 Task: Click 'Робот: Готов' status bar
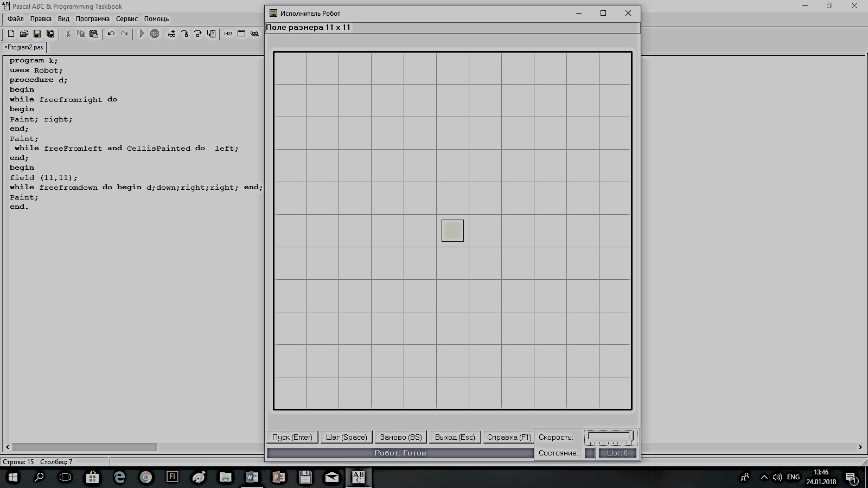pos(400,453)
